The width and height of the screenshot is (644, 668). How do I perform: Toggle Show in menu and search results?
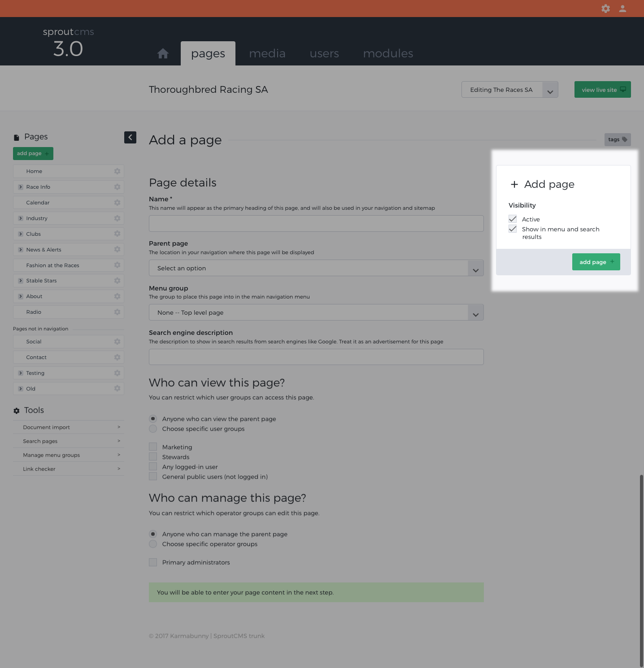point(513,229)
